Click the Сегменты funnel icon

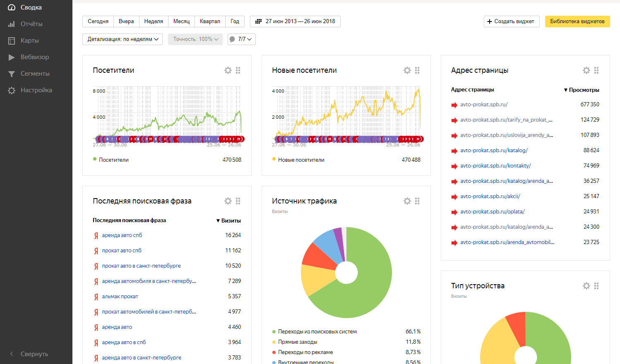click(12, 74)
